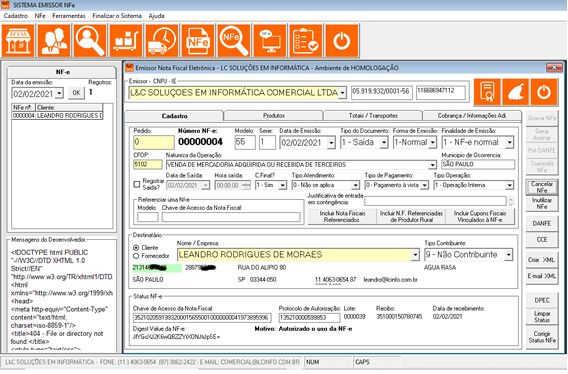Image resolution: width=568 pixels, height=374 pixels.
Task: Open the client search magnifier icon
Action: click(x=90, y=41)
